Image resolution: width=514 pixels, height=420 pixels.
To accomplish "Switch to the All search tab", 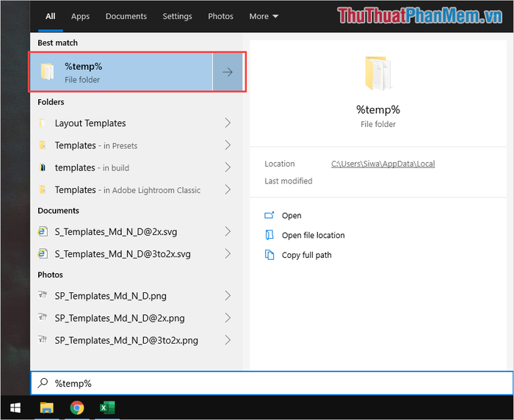I will [x=51, y=16].
